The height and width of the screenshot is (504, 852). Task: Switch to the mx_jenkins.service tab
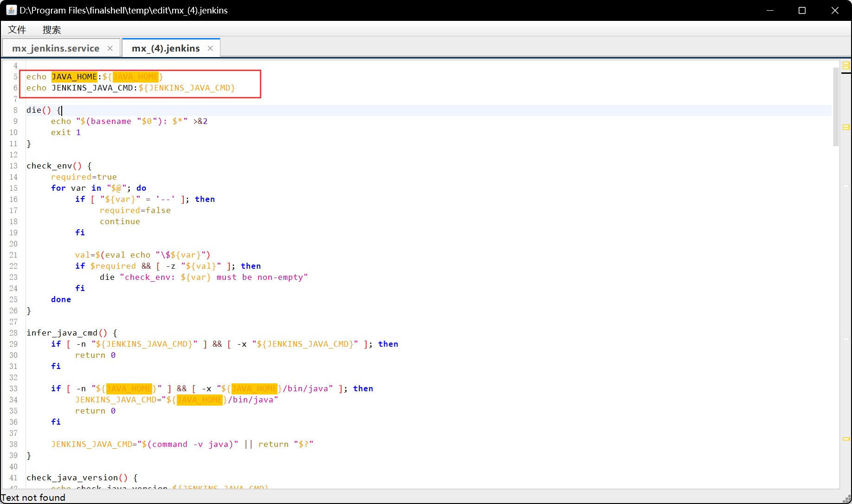pyautogui.click(x=56, y=48)
